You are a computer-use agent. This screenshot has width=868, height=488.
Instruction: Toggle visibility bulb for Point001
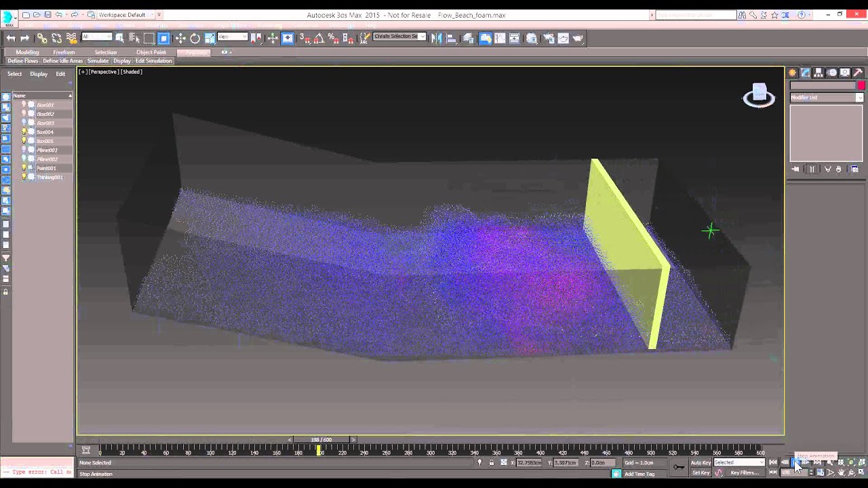coord(24,168)
